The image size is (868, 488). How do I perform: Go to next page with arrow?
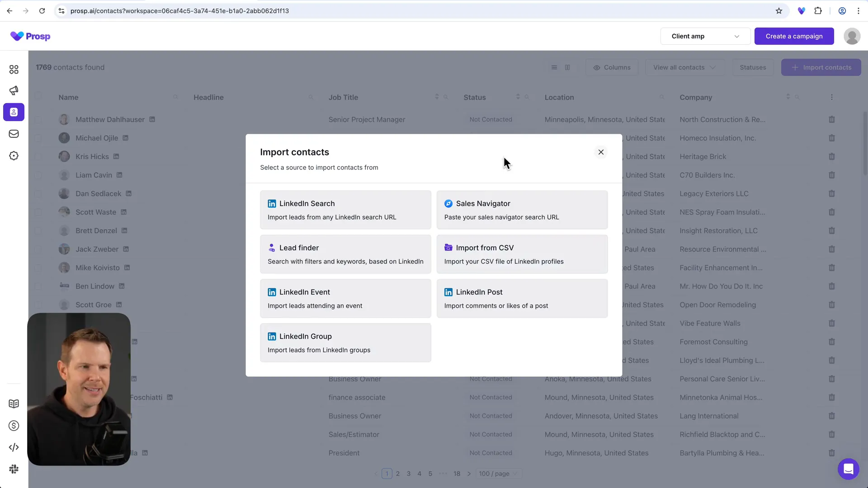469,474
